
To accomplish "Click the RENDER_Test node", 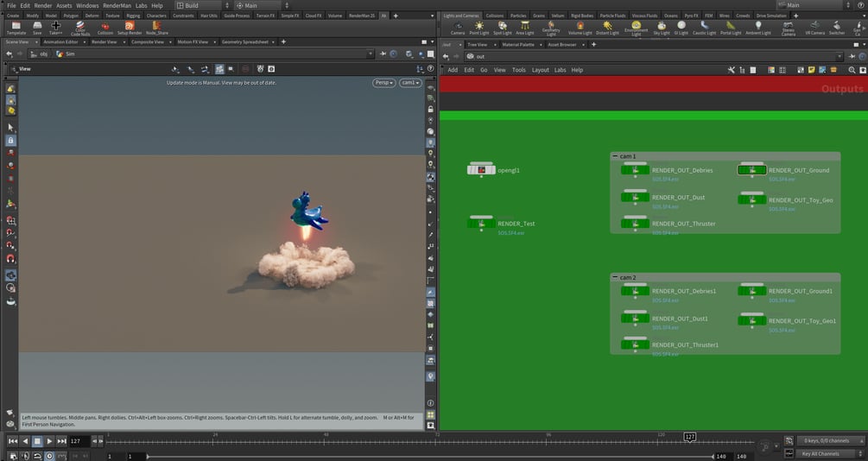I will [481, 224].
